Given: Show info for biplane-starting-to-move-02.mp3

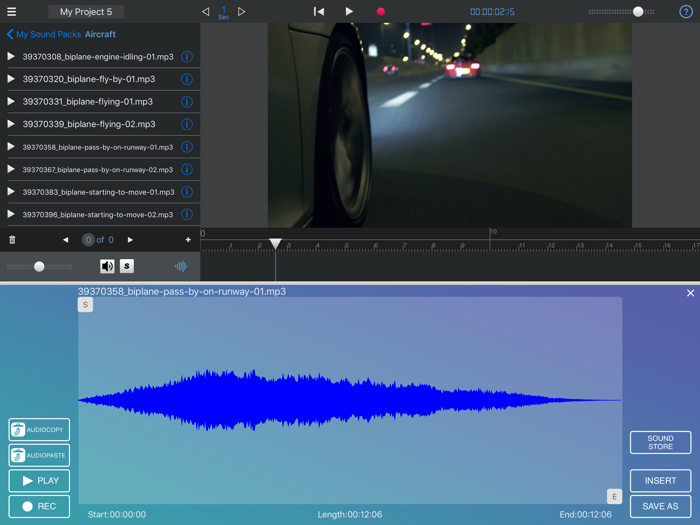Looking at the screenshot, I should [187, 214].
